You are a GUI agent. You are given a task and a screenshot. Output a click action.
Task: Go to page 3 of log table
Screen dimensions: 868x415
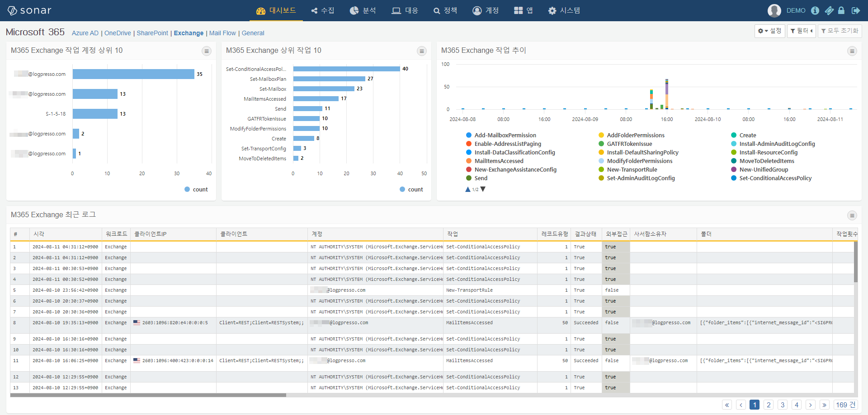(x=783, y=405)
